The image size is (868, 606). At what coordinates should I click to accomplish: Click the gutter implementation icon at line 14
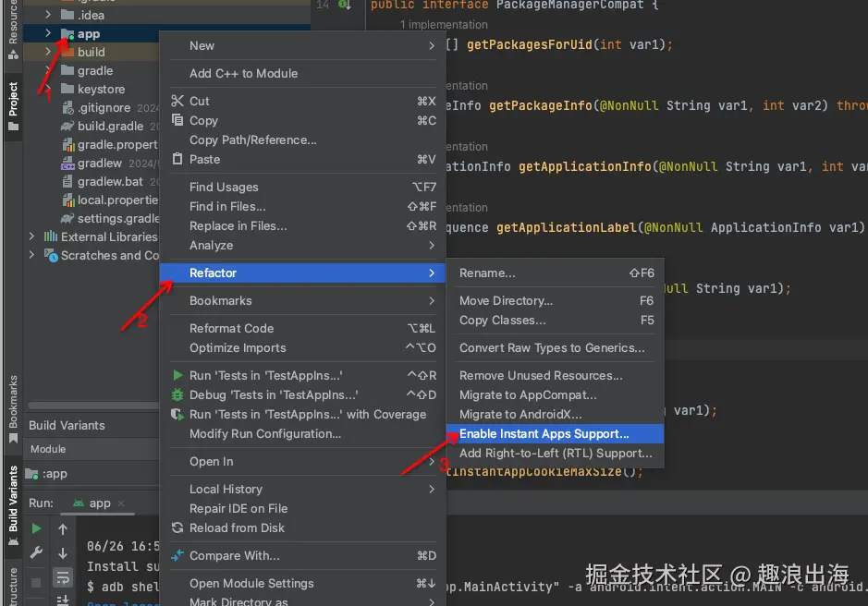tap(344, 5)
